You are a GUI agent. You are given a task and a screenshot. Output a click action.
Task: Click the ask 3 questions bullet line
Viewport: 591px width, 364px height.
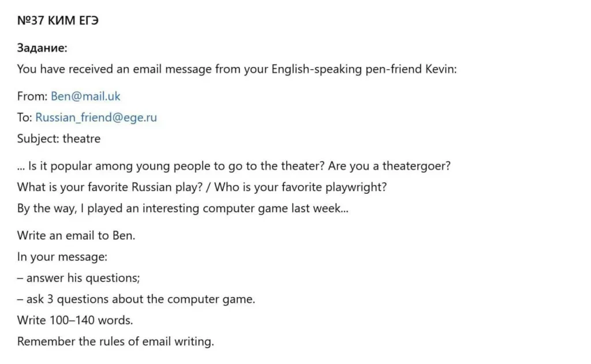(136, 299)
